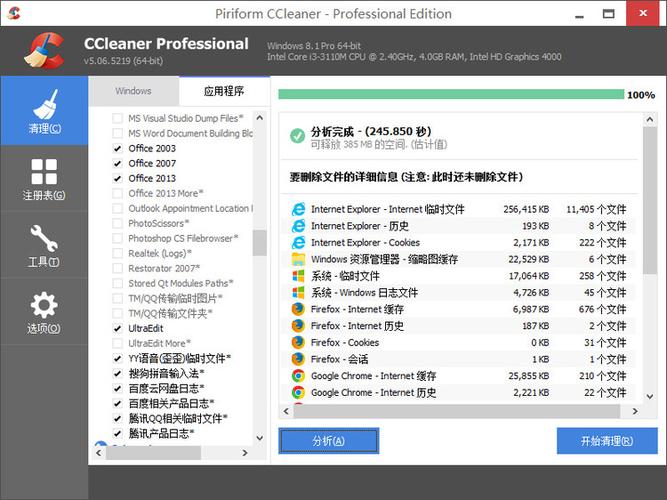Image resolution: width=667 pixels, height=500 pixels.
Task: Click the left arrow of application list horizontal scrollbar
Action: [99, 453]
